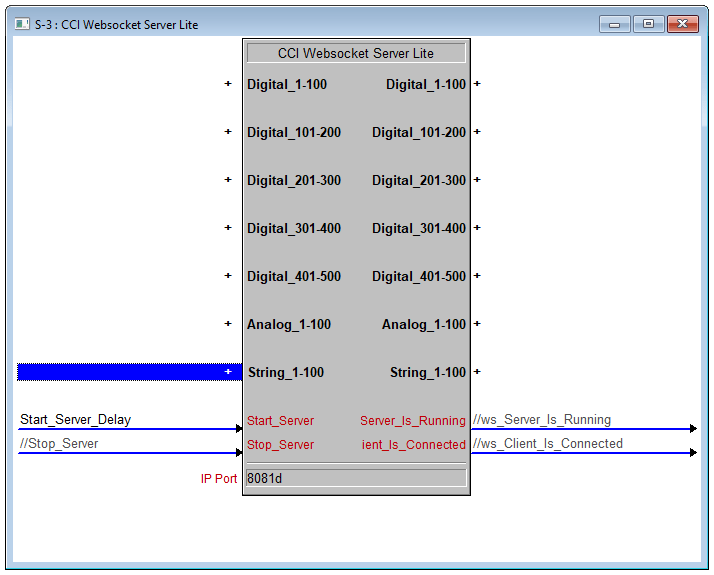The width and height of the screenshot is (714, 575).
Task: Open the window system menu icon in title bar
Action: (x=22, y=24)
